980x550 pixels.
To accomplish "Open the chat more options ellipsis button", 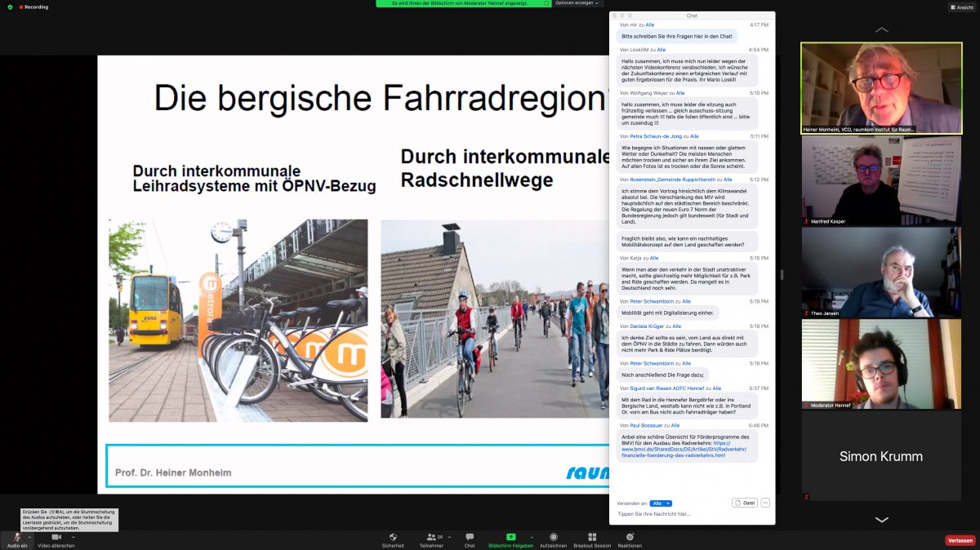I will 765,503.
